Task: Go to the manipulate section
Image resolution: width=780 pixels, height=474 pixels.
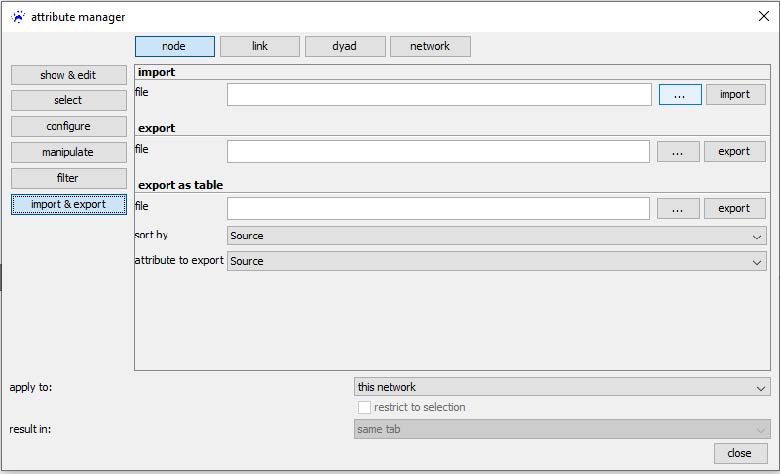Action: [69, 152]
